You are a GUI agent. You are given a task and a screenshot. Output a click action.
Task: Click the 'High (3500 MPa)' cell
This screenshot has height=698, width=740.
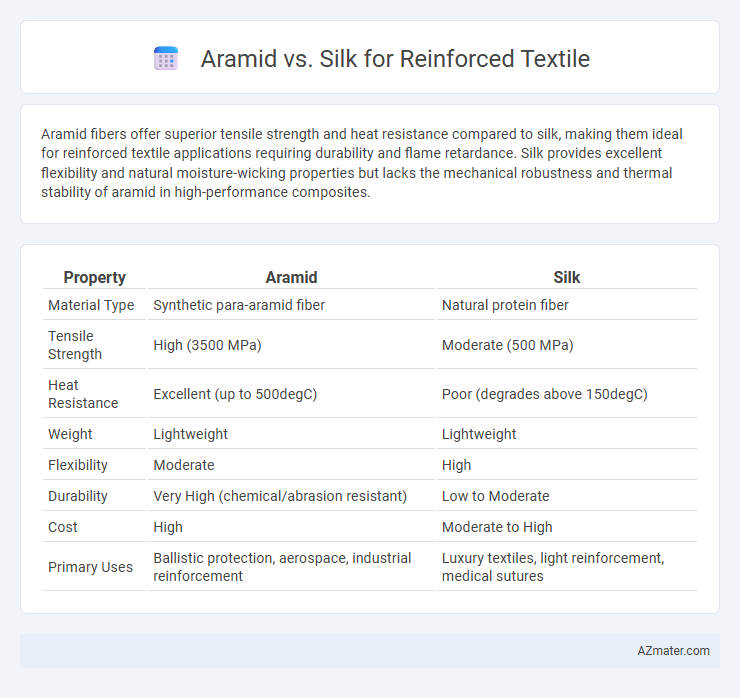(207, 345)
